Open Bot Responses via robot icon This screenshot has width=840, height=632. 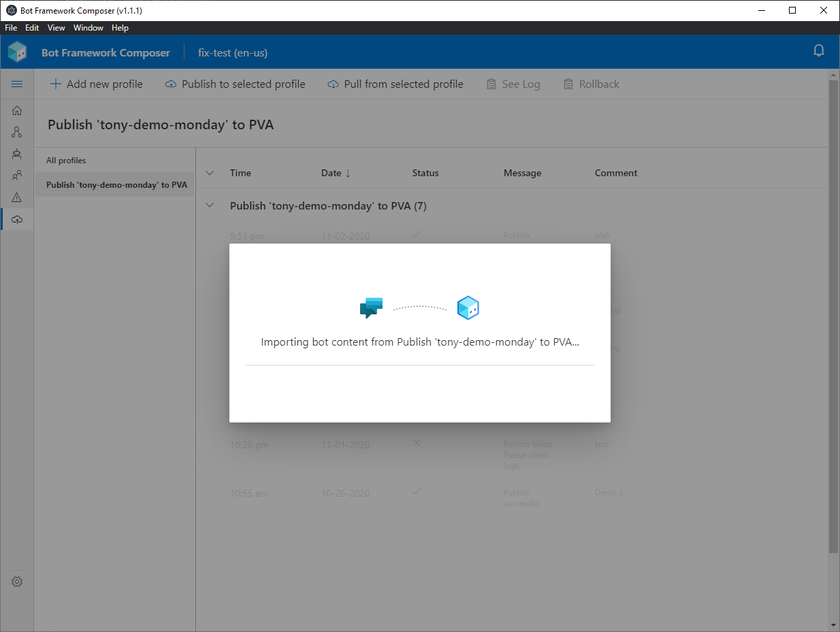click(17, 154)
